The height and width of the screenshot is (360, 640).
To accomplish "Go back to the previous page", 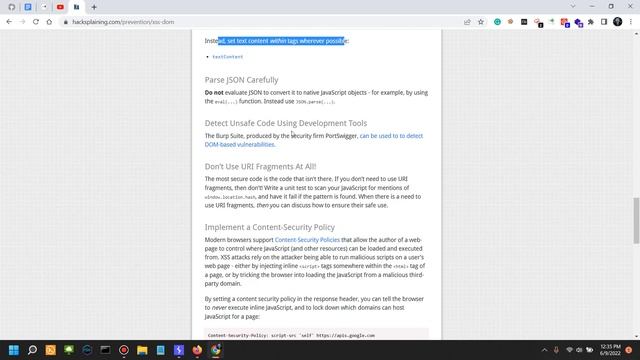I will tap(9, 22).
